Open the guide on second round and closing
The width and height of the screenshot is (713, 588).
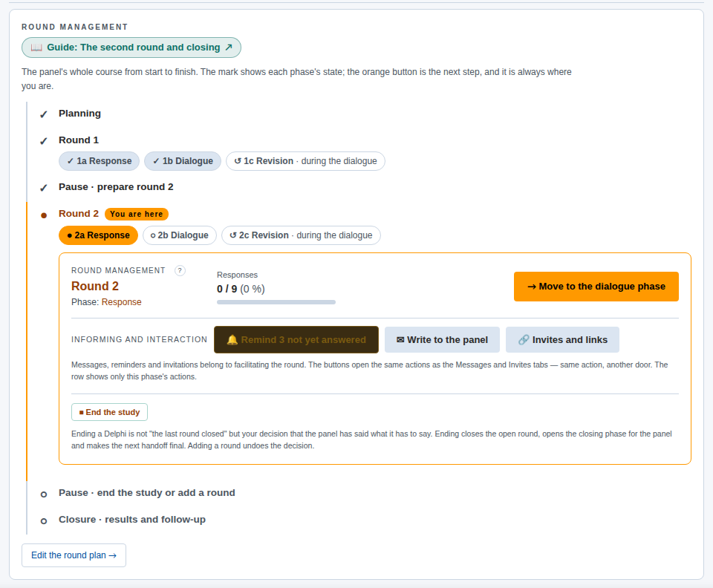[131, 48]
